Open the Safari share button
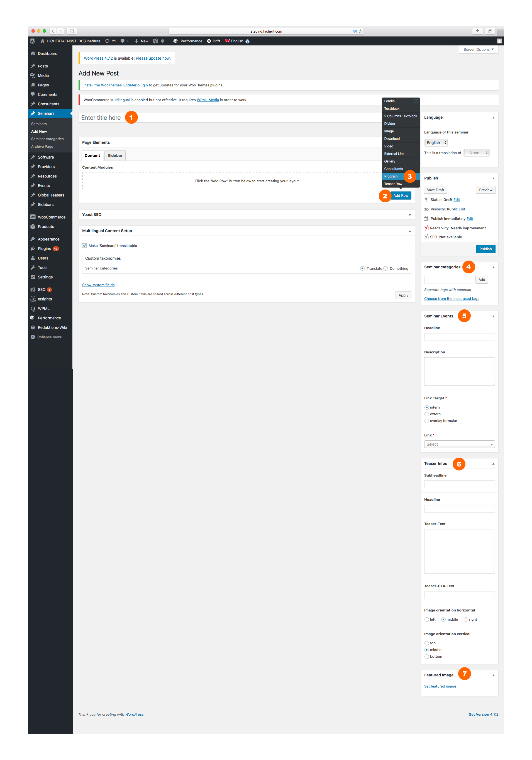The width and height of the screenshot is (532, 760). click(x=477, y=31)
